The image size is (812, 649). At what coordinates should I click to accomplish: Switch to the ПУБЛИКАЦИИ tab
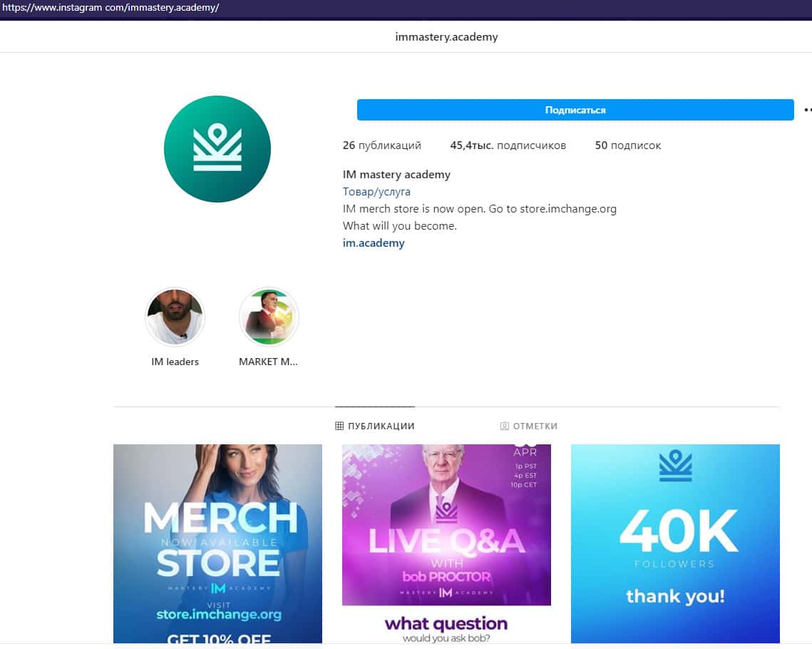click(374, 426)
